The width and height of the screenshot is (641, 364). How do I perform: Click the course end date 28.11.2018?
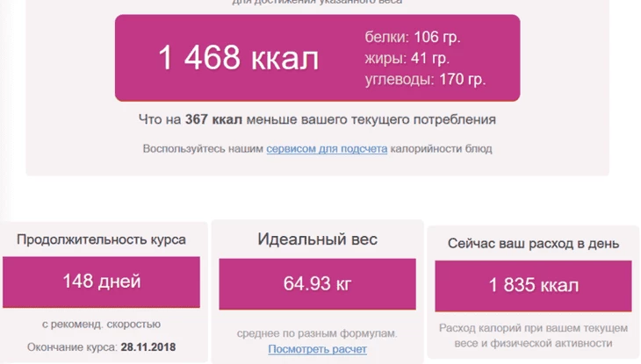click(x=148, y=347)
